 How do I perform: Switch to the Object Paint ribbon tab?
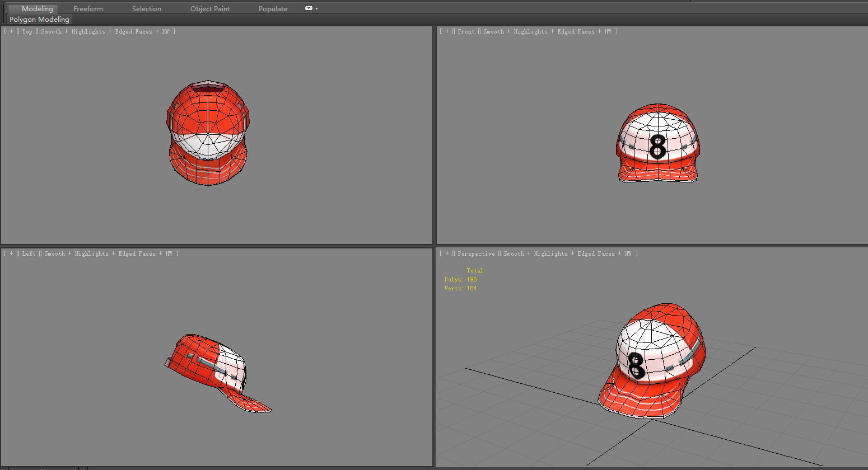(x=210, y=8)
